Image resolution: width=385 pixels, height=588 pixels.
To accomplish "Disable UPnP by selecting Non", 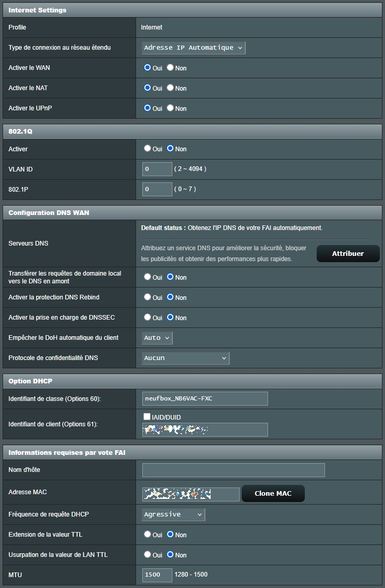I will [x=170, y=108].
